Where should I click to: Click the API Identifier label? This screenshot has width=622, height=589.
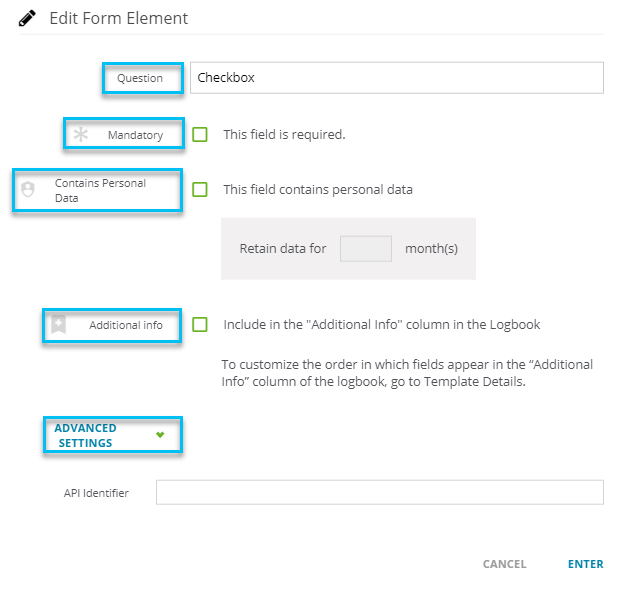coord(96,493)
